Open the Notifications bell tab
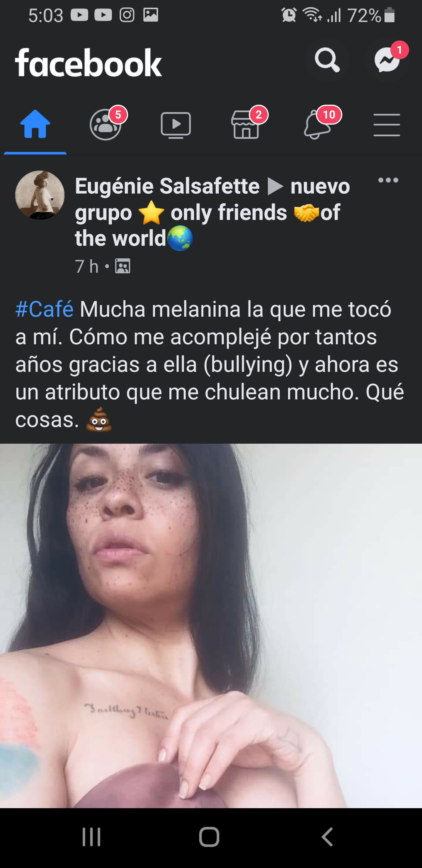The image size is (422, 868). pyautogui.click(x=316, y=124)
